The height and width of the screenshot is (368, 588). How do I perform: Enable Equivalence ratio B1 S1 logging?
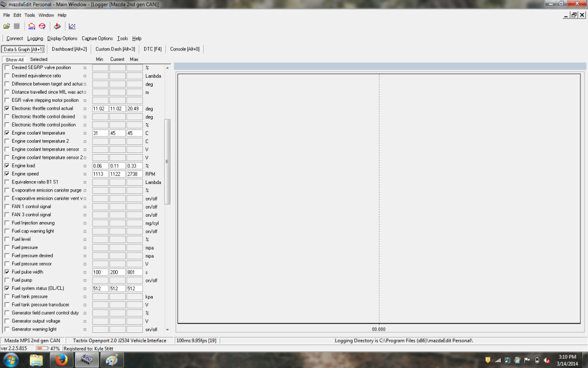click(7, 182)
